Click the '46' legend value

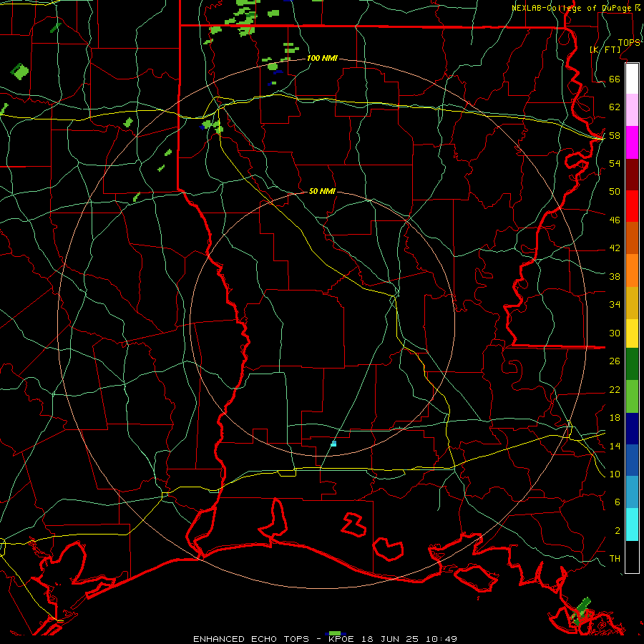tap(615, 220)
